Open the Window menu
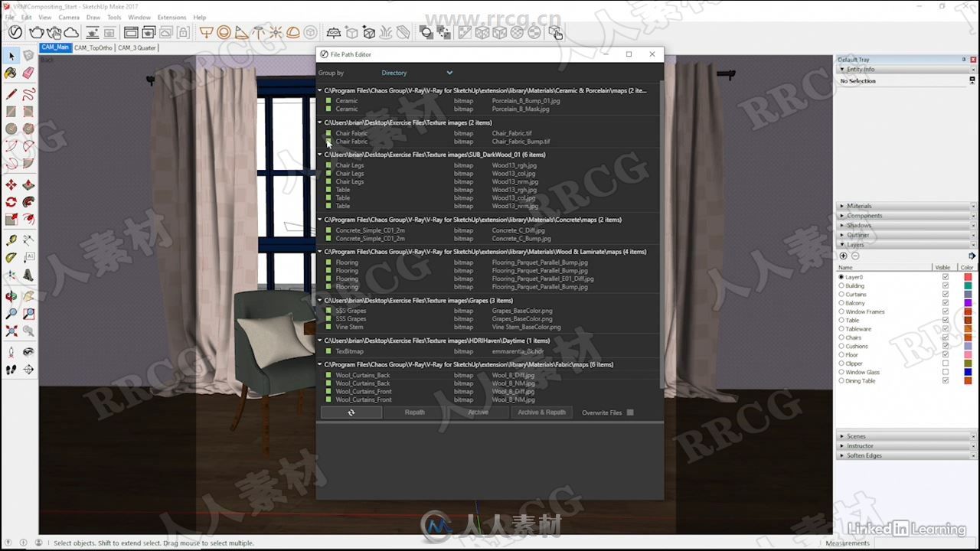This screenshot has width=980, height=551. click(139, 17)
